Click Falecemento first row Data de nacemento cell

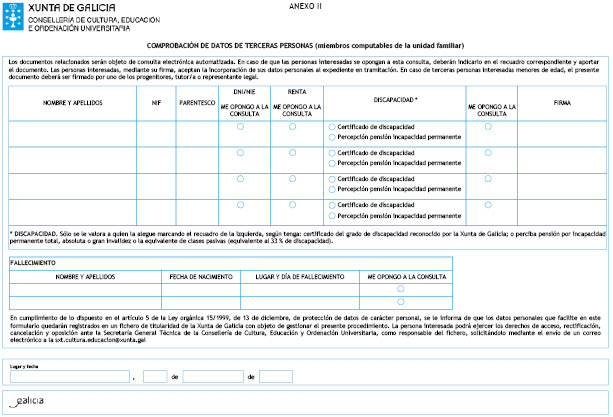tap(190, 289)
